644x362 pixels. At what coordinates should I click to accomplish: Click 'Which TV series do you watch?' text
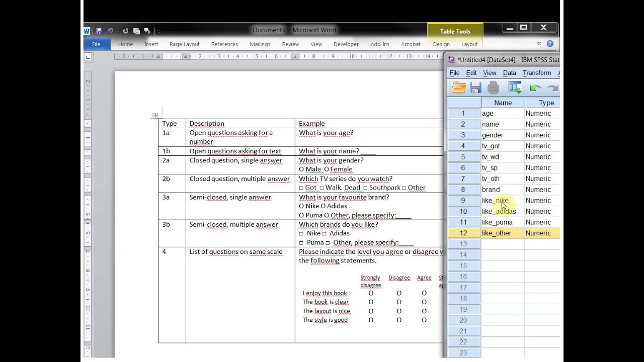point(346,178)
